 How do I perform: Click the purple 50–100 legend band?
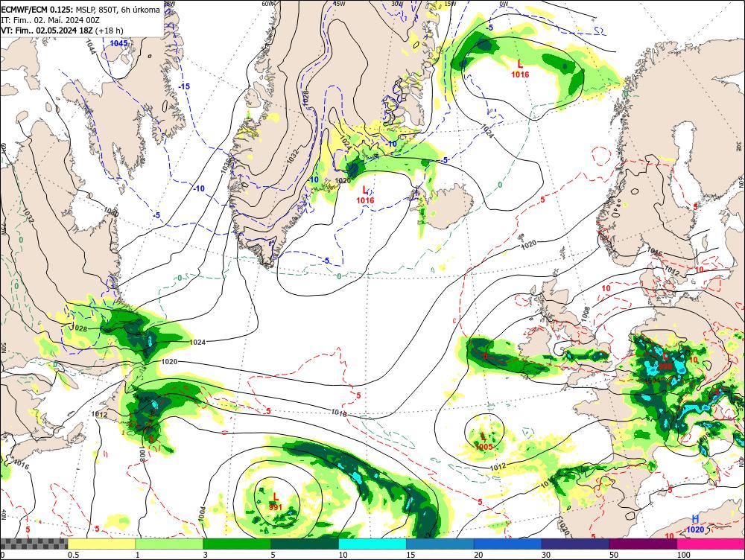644,544
